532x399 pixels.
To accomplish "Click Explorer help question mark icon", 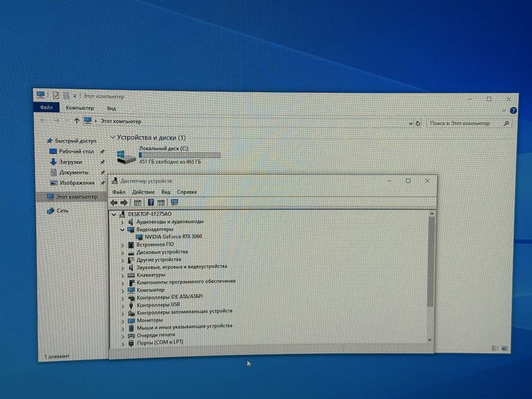I will tap(513, 111).
